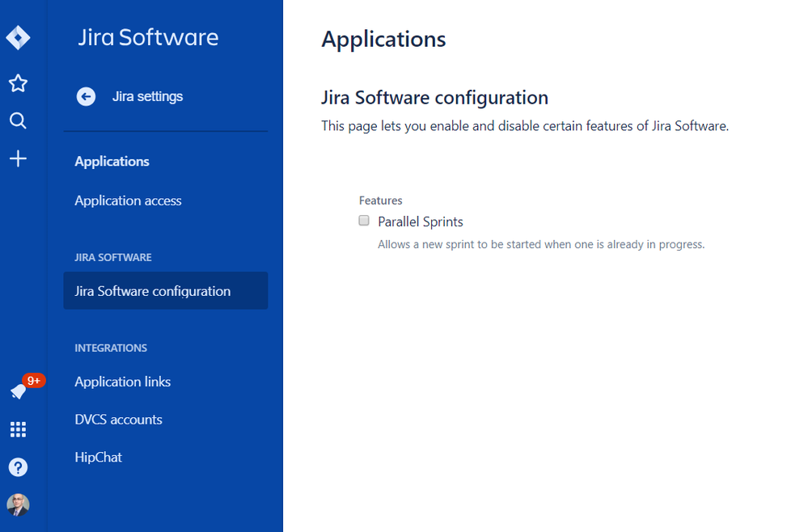Viewport: 808px width, 532px height.
Task: Click the back arrow next to Jira settings
Action: tap(86, 96)
